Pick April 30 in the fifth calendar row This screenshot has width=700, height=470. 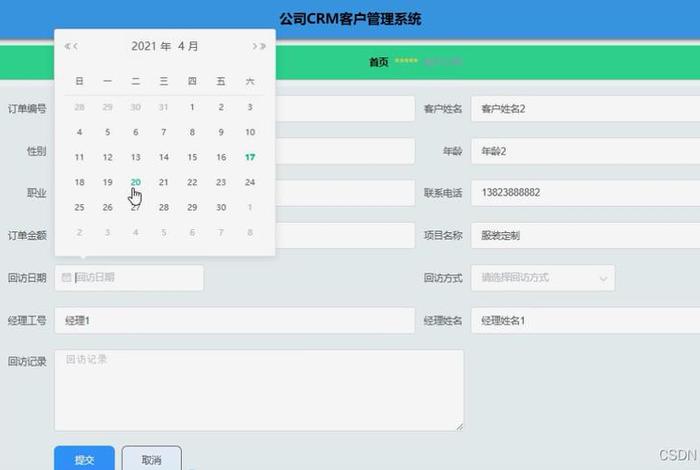tap(221, 207)
